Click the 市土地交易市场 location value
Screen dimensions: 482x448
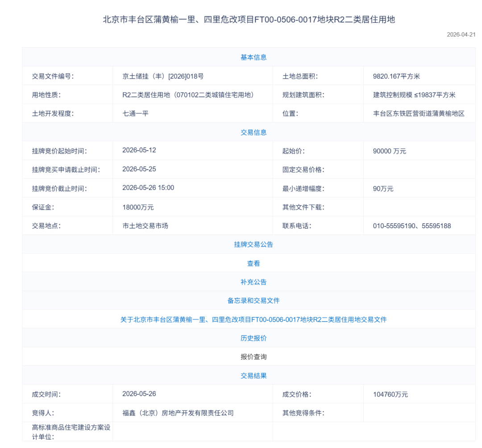145,226
